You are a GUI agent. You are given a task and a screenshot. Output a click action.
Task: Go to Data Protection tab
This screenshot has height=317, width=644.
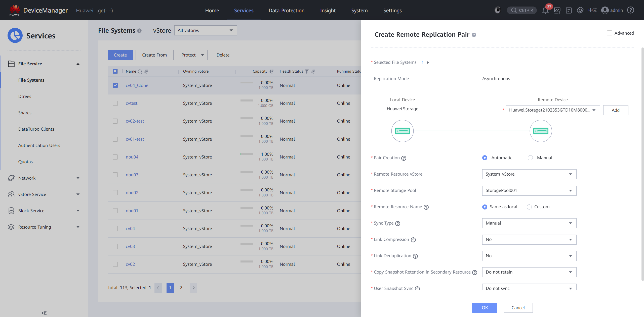click(x=286, y=11)
